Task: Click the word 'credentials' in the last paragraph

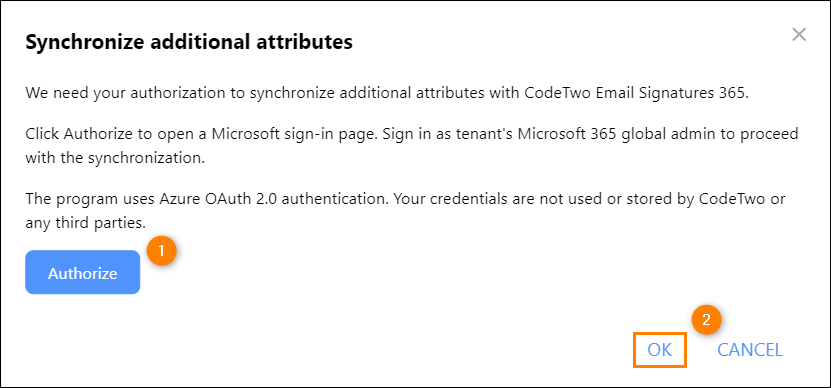Action: pyautogui.click(x=477, y=200)
